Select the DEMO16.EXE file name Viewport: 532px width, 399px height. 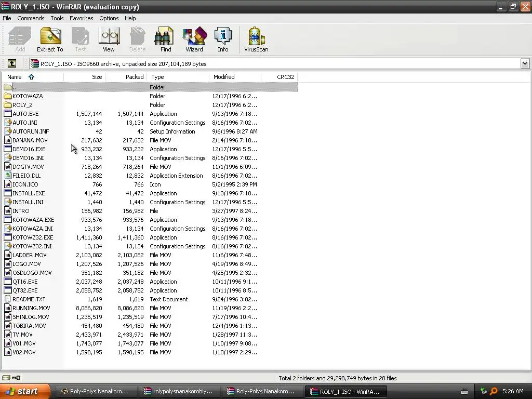29,149
